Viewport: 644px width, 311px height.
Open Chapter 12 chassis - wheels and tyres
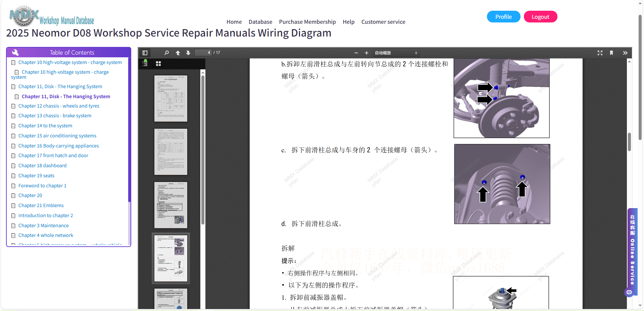click(x=59, y=106)
